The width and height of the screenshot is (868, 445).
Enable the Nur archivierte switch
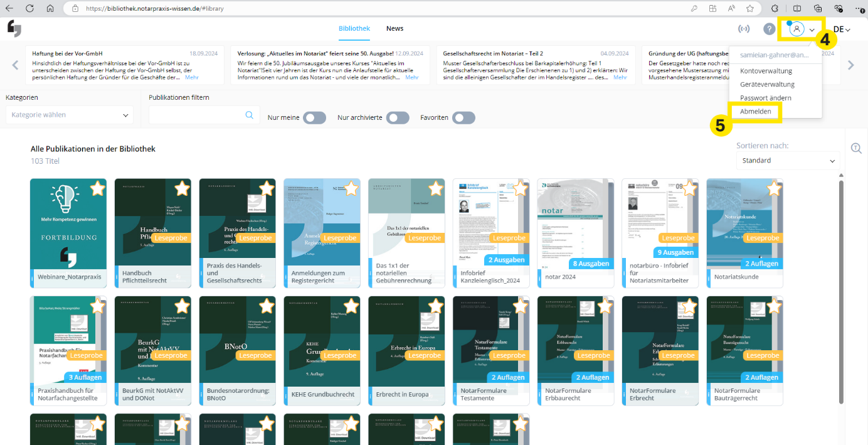398,118
